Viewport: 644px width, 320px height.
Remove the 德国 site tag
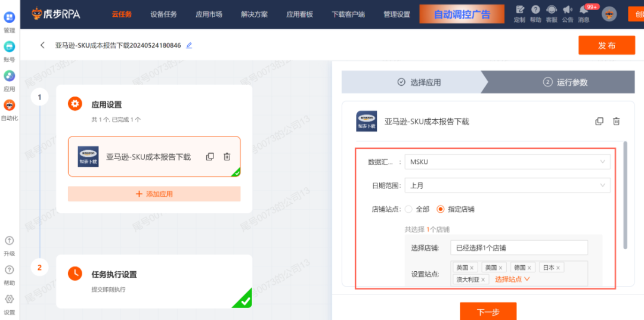(x=530, y=268)
